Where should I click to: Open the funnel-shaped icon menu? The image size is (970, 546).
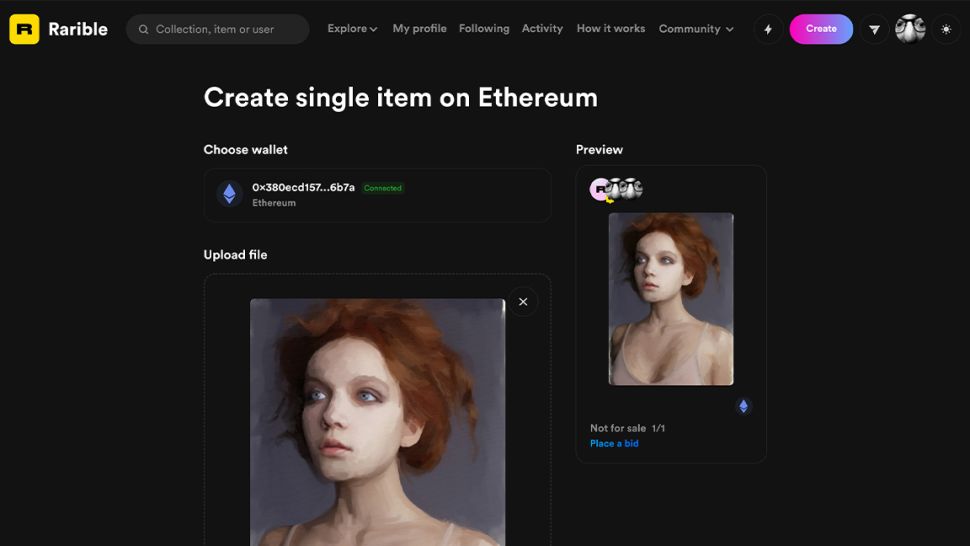874,29
